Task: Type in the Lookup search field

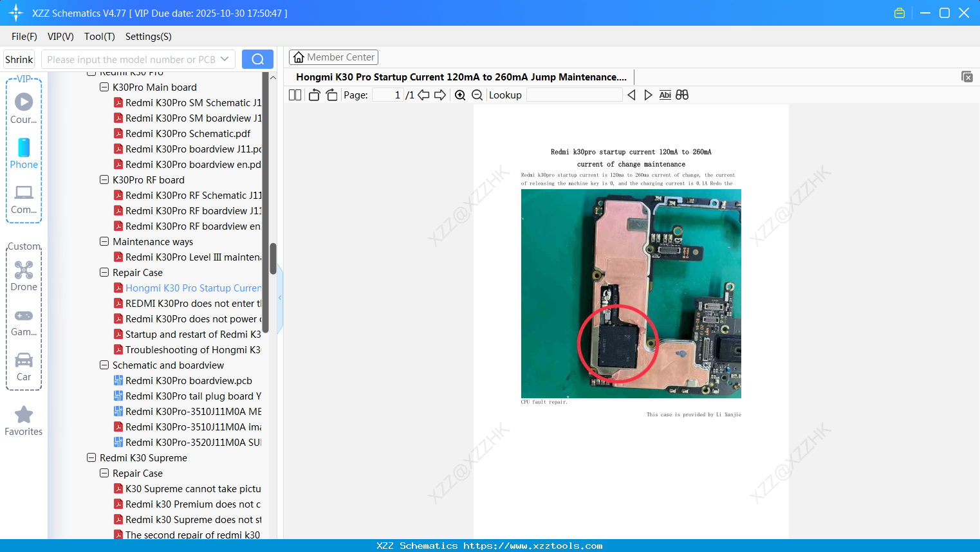Action: click(573, 95)
